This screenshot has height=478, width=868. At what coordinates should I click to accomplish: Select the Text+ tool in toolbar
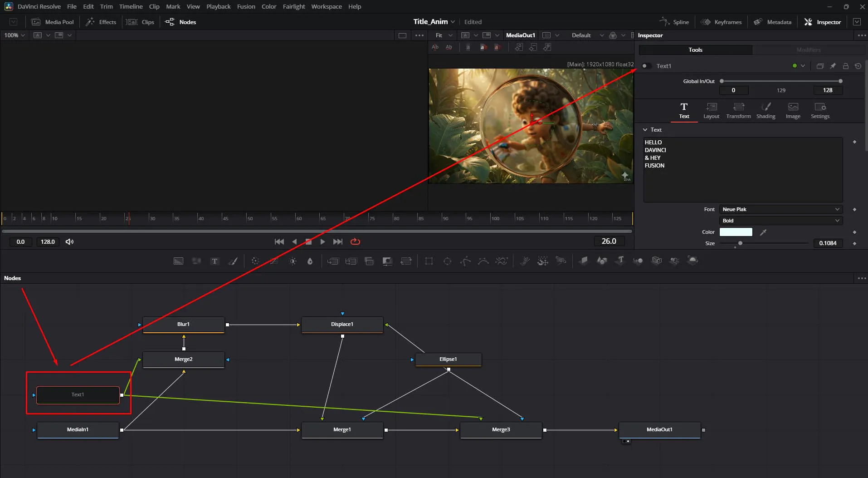215,261
